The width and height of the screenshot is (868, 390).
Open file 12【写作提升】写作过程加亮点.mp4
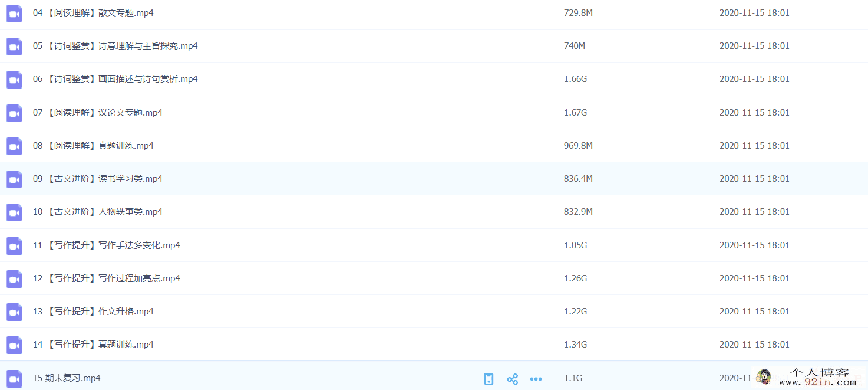click(107, 278)
